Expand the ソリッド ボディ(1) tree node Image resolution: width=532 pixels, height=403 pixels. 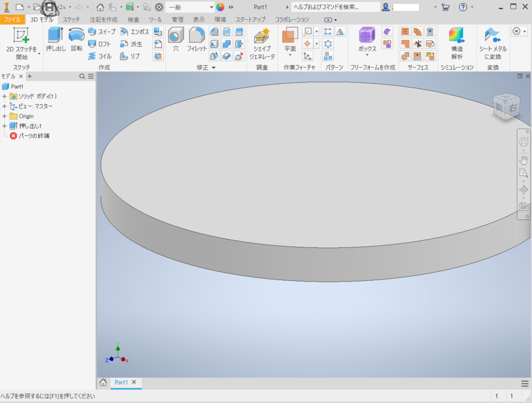4,96
